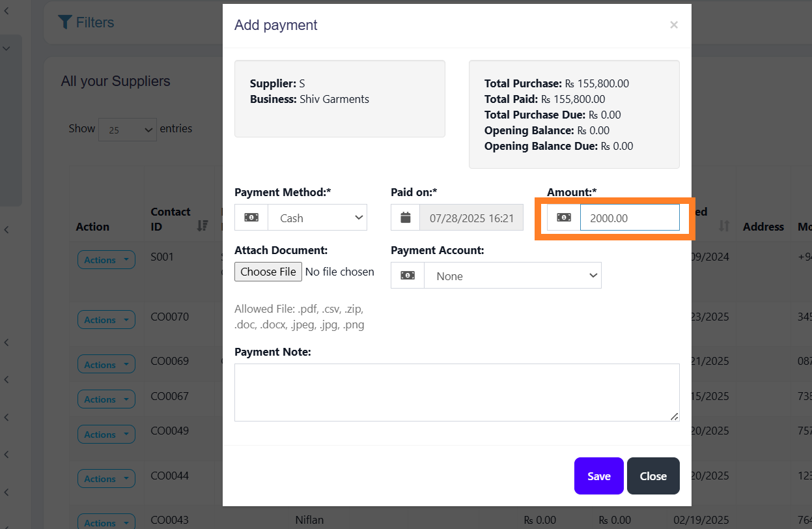Image resolution: width=812 pixels, height=529 pixels.
Task: Click the Payment Note resize handle
Action: coord(675,416)
